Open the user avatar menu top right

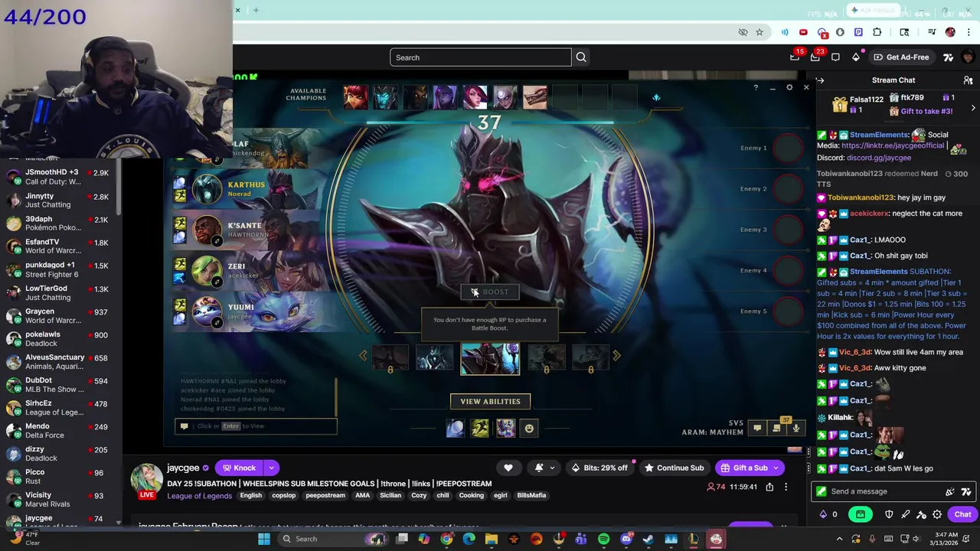click(x=969, y=57)
